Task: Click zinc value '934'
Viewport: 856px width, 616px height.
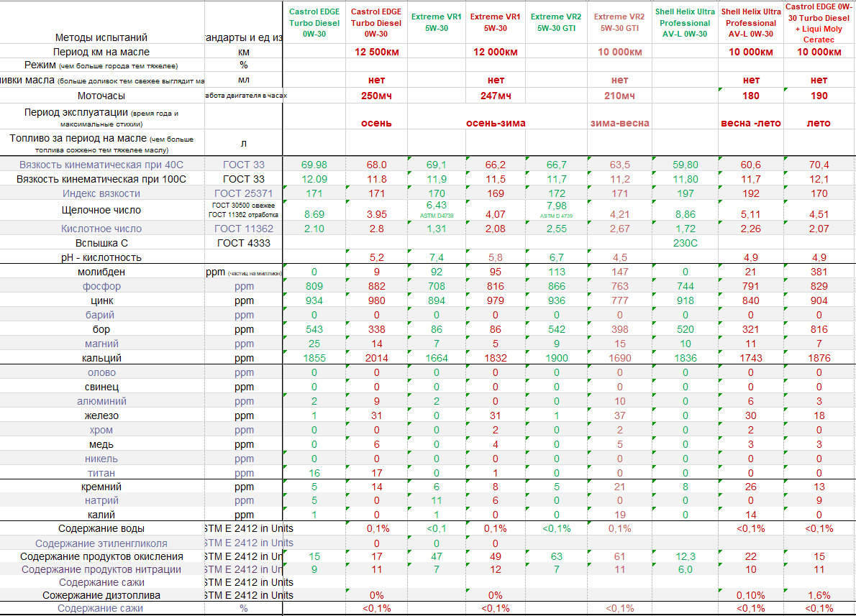Action: [x=314, y=300]
